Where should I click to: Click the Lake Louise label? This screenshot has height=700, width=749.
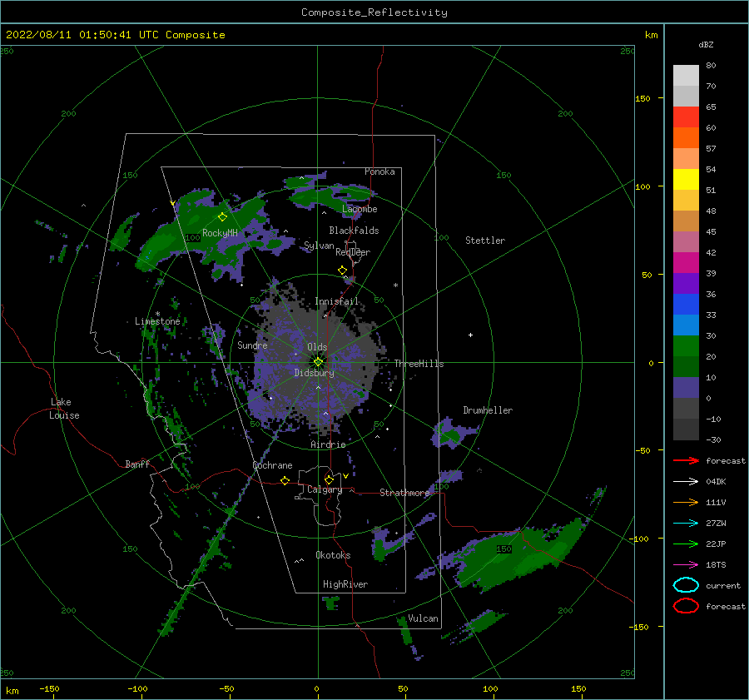64,409
